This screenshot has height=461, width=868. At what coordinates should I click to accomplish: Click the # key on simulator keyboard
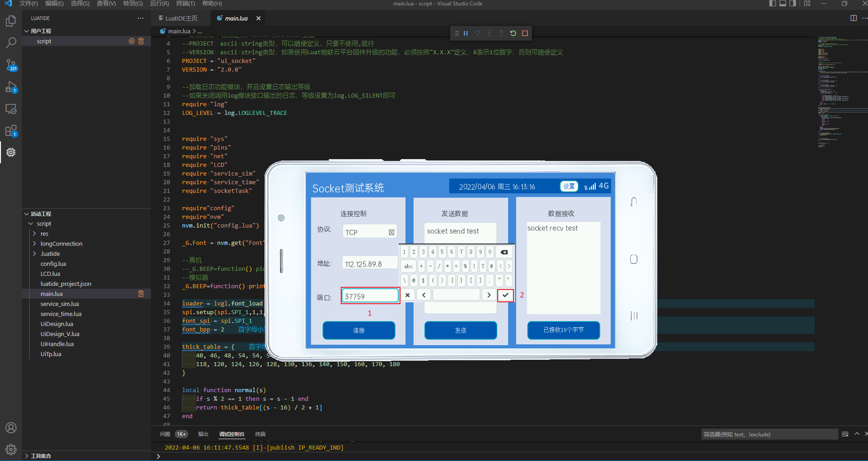coord(491,266)
